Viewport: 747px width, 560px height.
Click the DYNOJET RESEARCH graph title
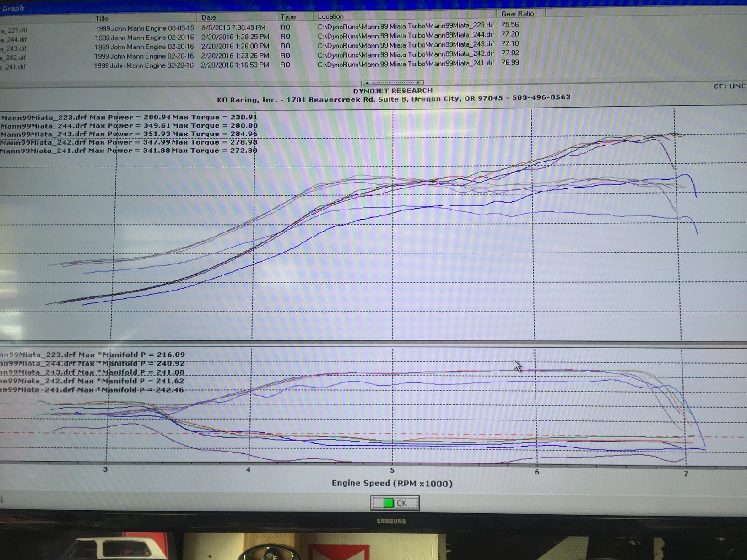click(393, 91)
